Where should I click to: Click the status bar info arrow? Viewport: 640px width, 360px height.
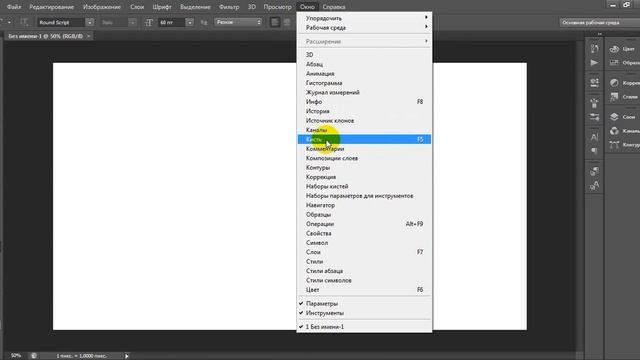pos(127,356)
